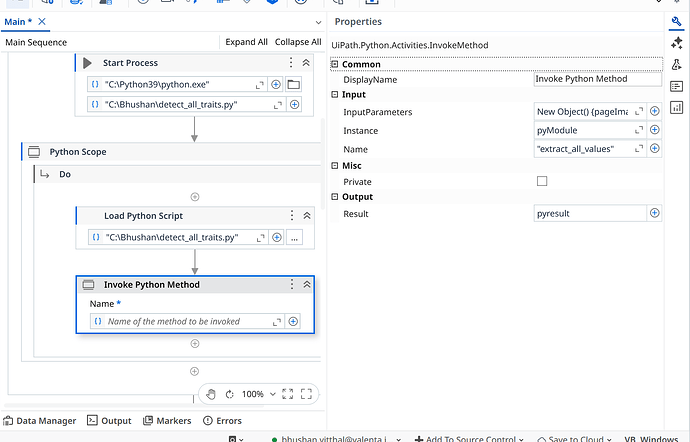
Task: Click plus button for Instance property
Action: click(655, 130)
